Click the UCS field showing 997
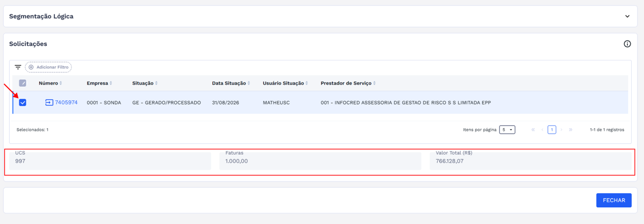Screen dimensions: 644x224 [110, 161]
